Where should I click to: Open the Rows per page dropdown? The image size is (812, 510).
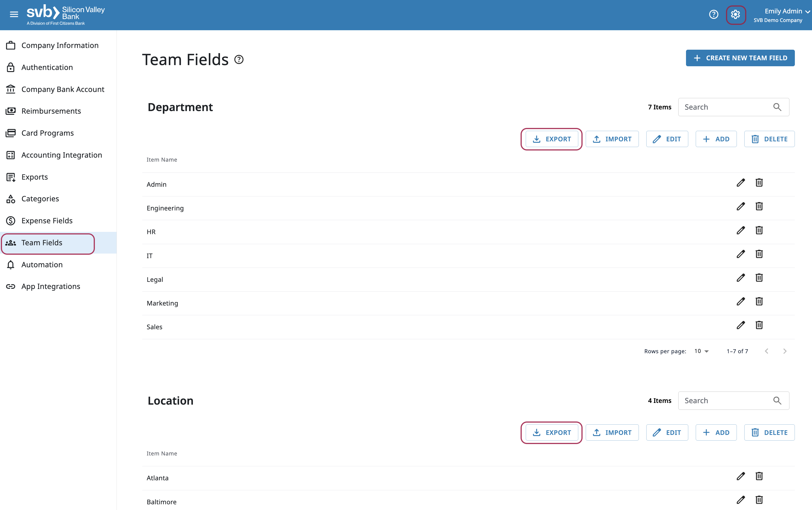701,351
